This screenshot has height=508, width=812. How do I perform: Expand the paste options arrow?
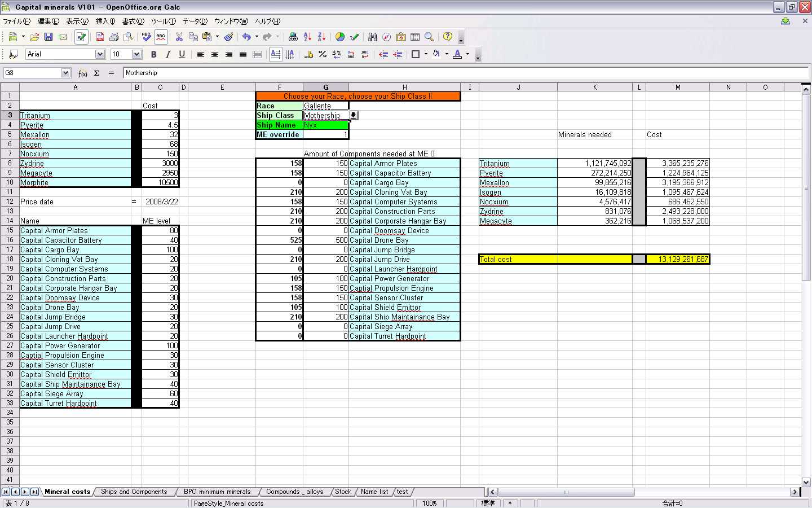[x=217, y=37]
